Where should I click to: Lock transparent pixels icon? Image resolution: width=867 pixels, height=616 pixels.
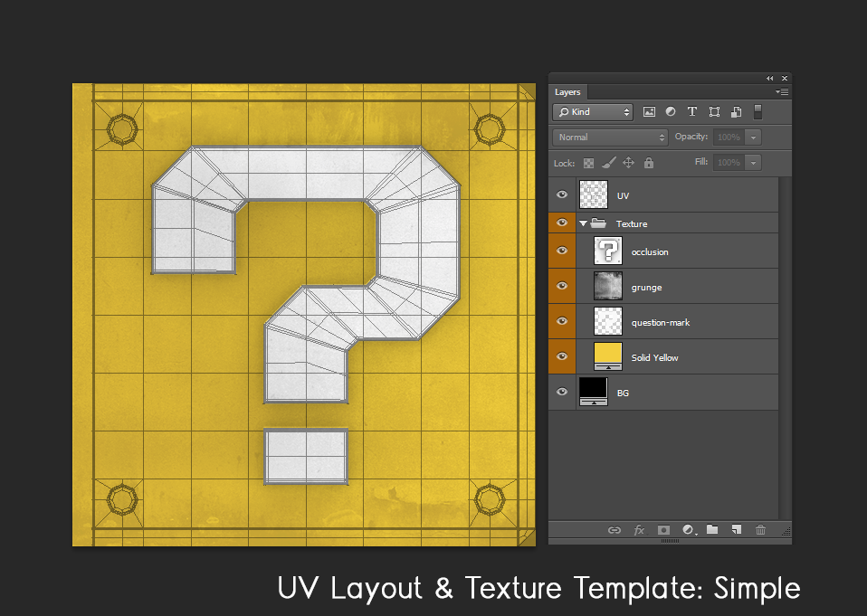pos(589,163)
